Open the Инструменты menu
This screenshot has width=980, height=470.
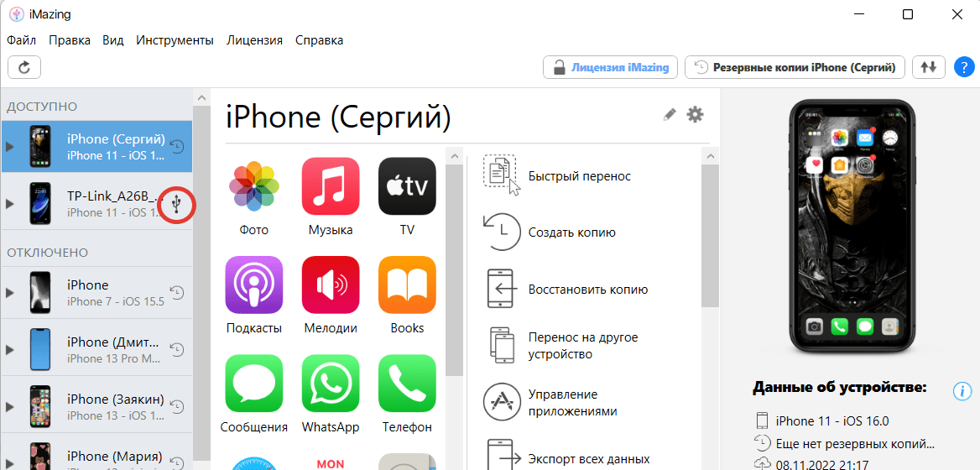(x=175, y=40)
